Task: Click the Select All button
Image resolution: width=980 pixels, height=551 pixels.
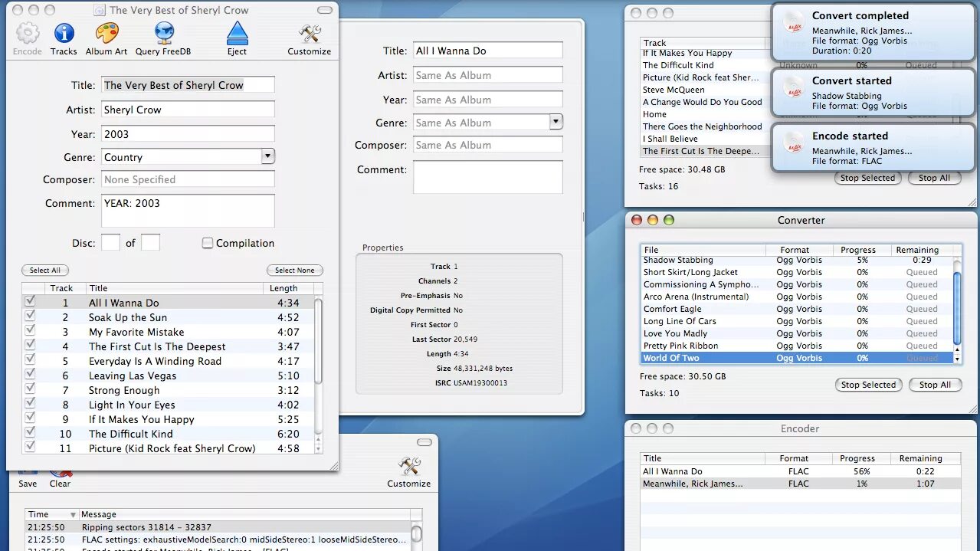Action: (x=45, y=271)
